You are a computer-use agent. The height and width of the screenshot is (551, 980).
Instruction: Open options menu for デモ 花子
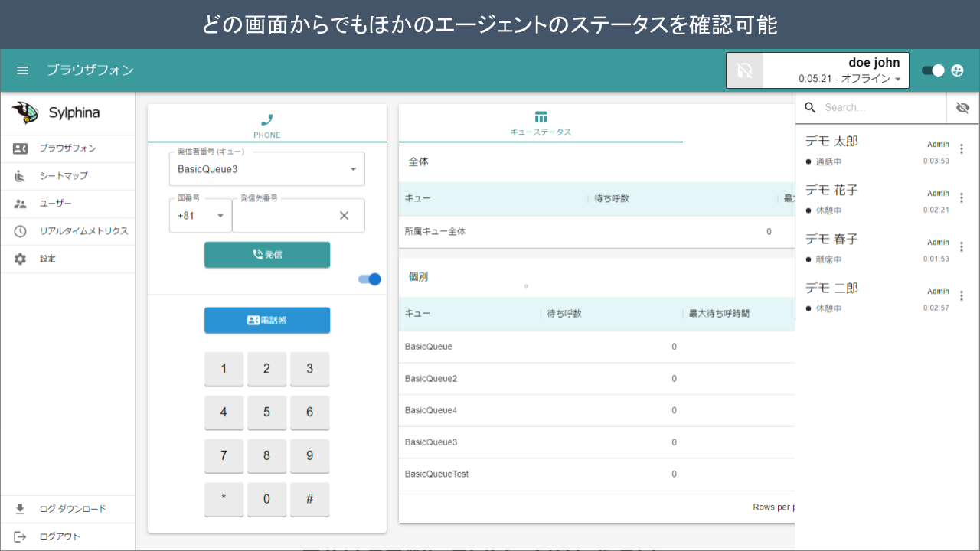click(x=962, y=198)
